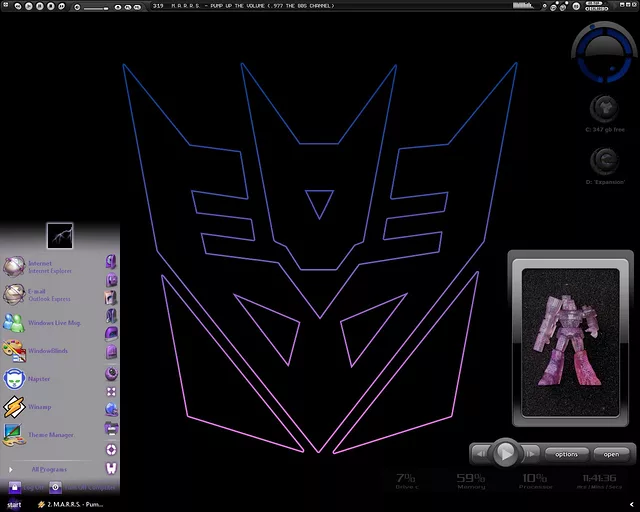This screenshot has width=640, height=512.
Task: Click the blue circular gauge widget
Action: [604, 52]
